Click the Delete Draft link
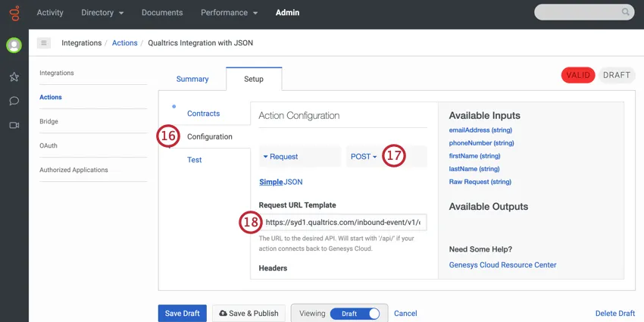The width and height of the screenshot is (644, 322). (615, 314)
